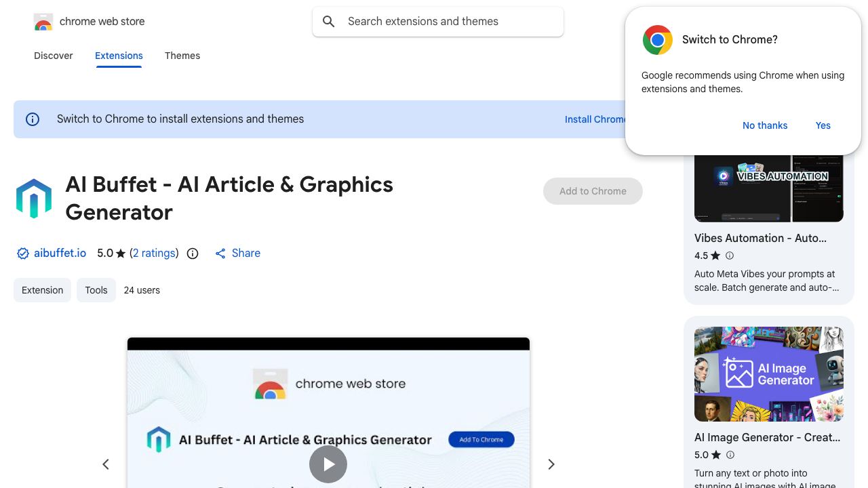Open the Vibes Automation thumbnail image
The image size is (868, 488).
pos(769,188)
